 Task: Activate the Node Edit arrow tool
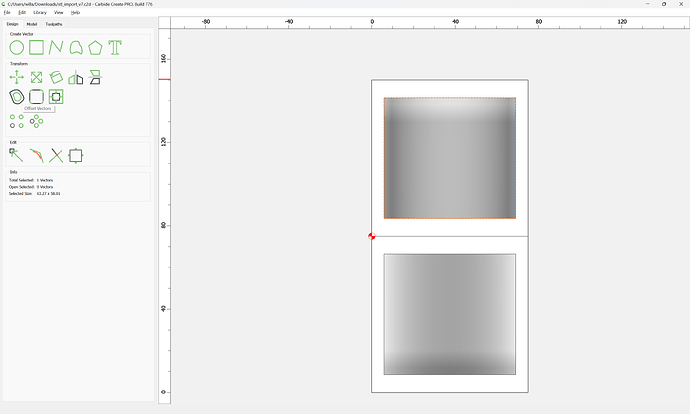[x=17, y=155]
